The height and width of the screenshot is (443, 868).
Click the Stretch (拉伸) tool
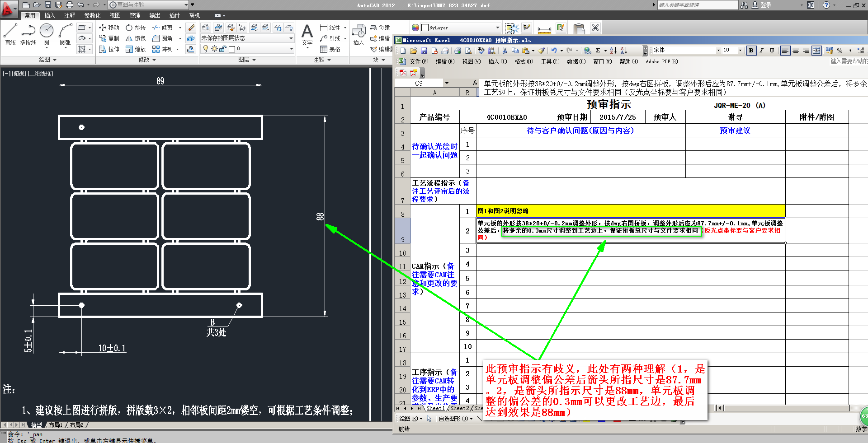pyautogui.click(x=109, y=49)
